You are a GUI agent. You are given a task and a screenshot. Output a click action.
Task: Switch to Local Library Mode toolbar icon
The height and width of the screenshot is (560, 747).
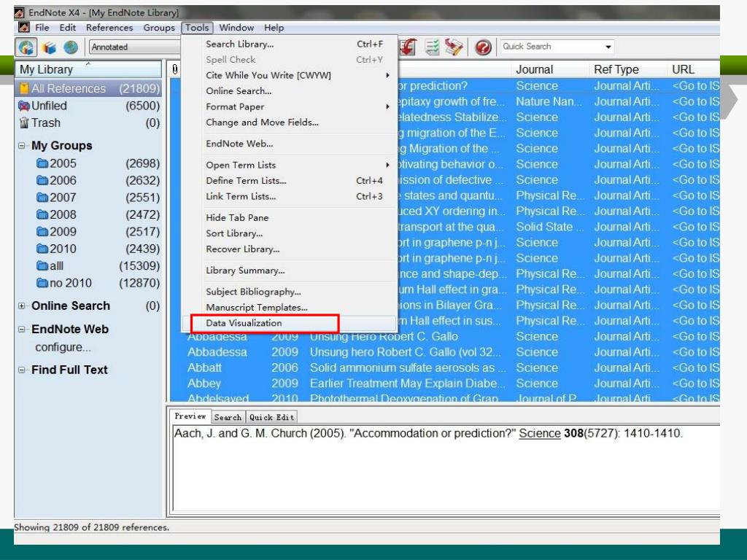26,47
